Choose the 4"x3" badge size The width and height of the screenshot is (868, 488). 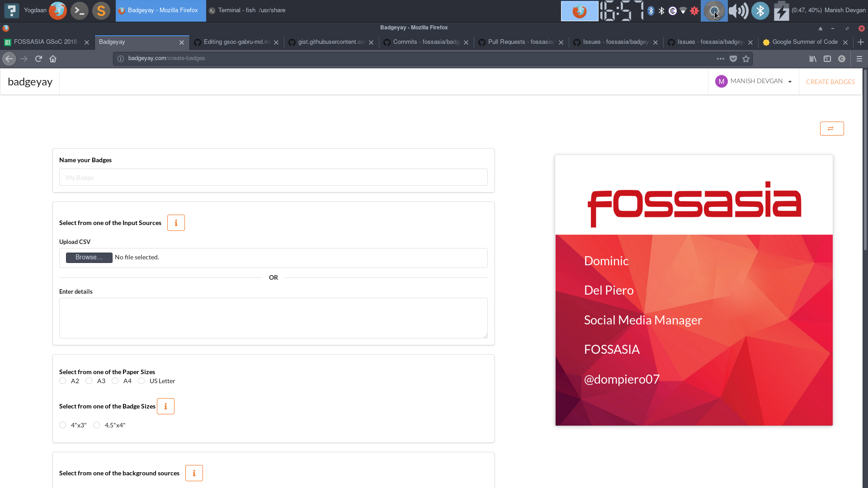tap(63, 425)
